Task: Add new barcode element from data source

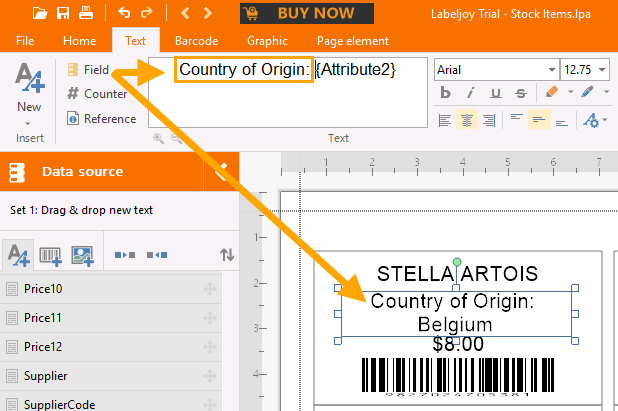Action: pyautogui.click(x=50, y=256)
